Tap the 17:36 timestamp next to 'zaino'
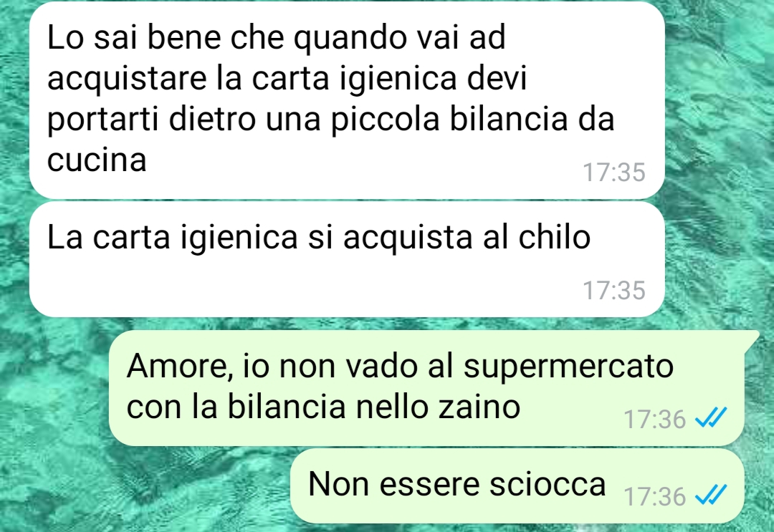Screen dimensions: 774x532 tap(654, 419)
